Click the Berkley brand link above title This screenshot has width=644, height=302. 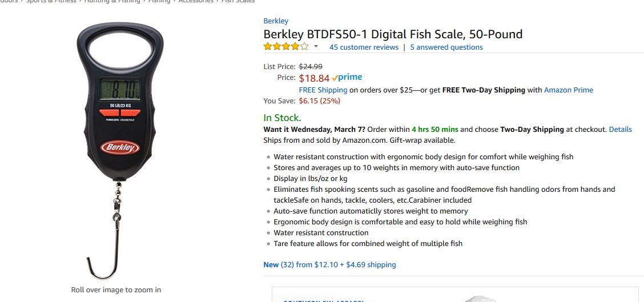pos(276,21)
